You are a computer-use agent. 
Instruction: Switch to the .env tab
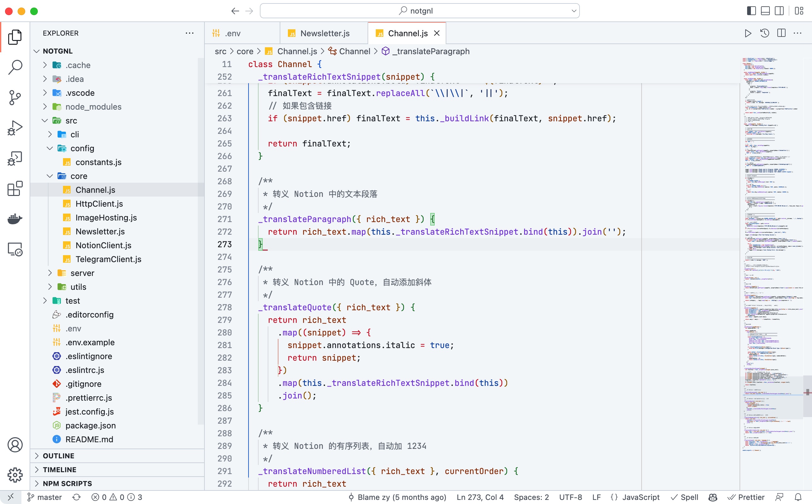pyautogui.click(x=242, y=33)
